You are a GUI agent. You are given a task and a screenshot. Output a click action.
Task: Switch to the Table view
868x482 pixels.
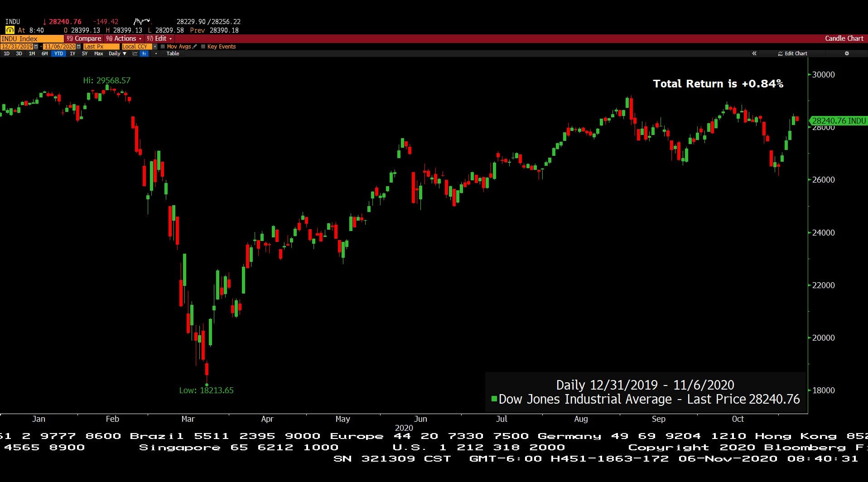pyautogui.click(x=173, y=53)
